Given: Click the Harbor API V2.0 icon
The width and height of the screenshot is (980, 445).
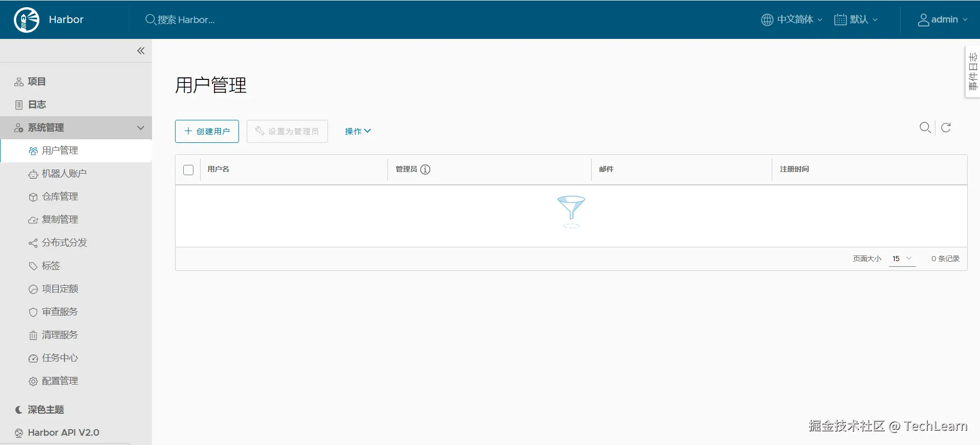Looking at the screenshot, I should click(x=19, y=433).
